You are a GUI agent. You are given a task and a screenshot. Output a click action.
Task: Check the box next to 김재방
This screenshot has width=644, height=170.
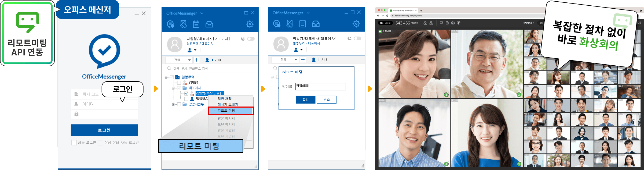point(179,83)
